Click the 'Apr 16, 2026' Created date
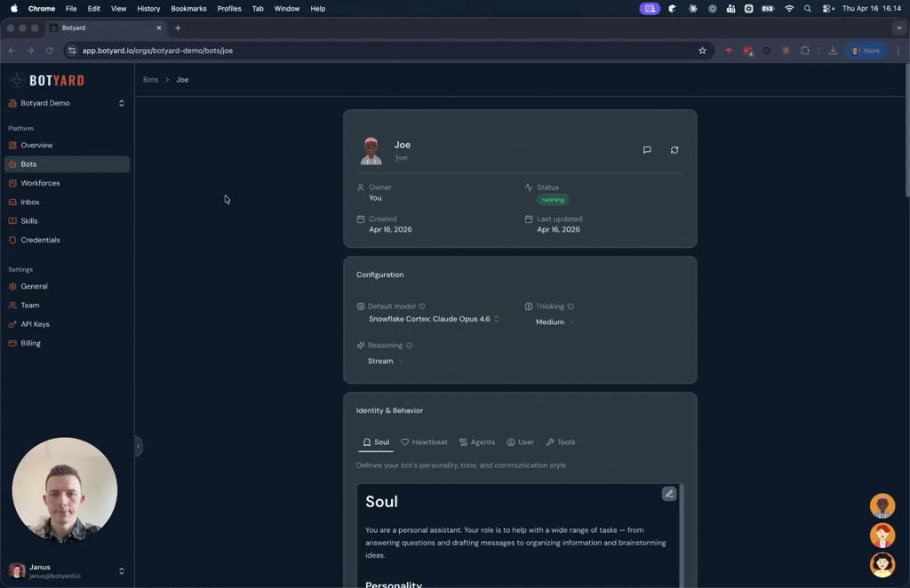This screenshot has width=910, height=588. (390, 230)
